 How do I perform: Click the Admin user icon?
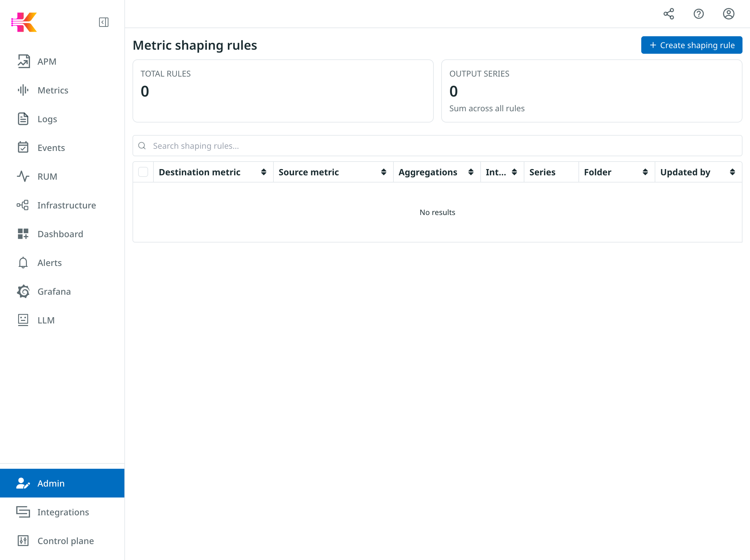23,483
